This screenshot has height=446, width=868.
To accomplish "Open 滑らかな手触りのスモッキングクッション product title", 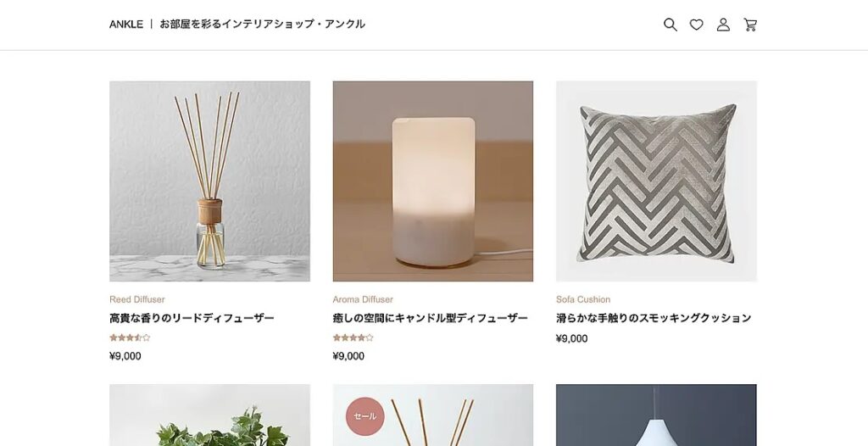I will (654, 318).
